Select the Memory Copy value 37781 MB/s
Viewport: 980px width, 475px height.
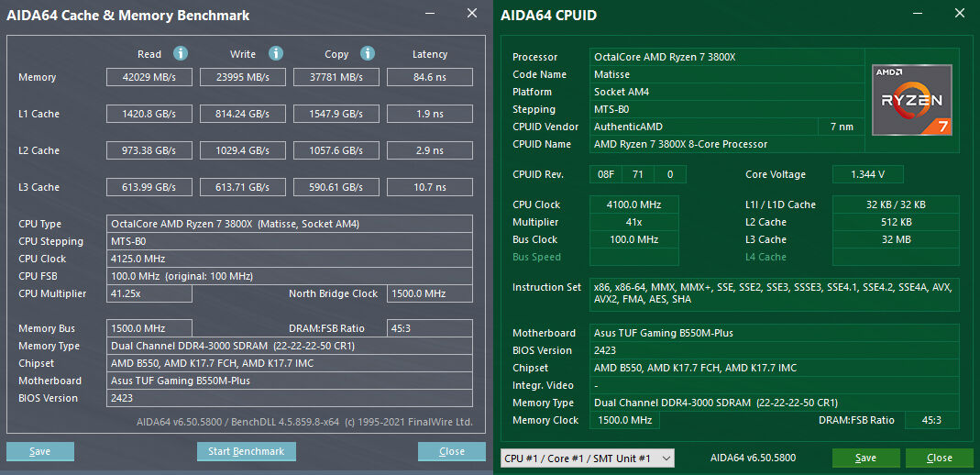(336, 78)
